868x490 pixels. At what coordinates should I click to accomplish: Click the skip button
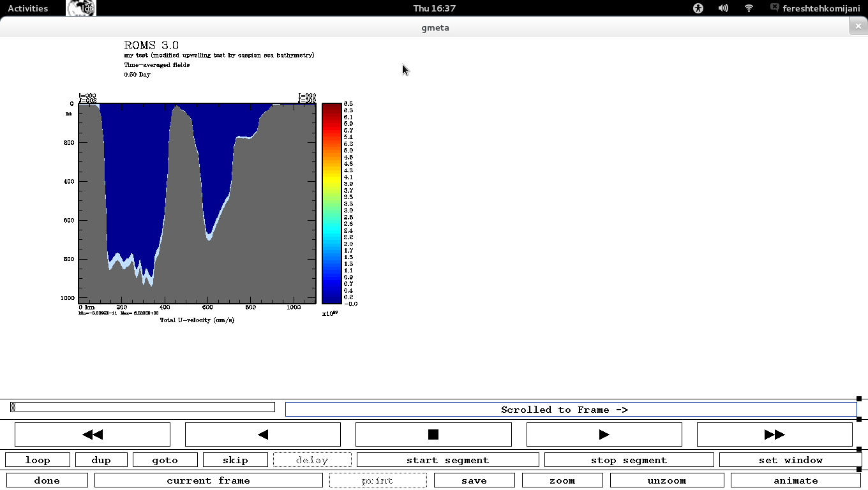(236, 460)
